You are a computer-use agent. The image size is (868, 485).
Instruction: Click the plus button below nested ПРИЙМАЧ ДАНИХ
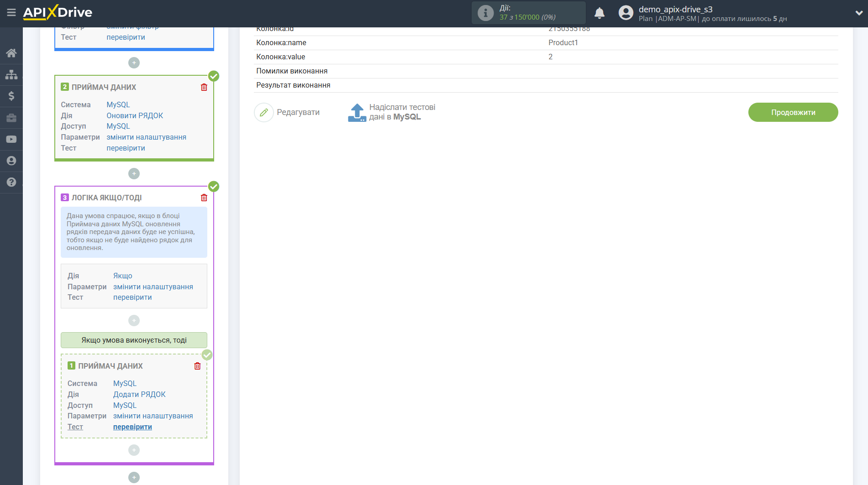134,450
